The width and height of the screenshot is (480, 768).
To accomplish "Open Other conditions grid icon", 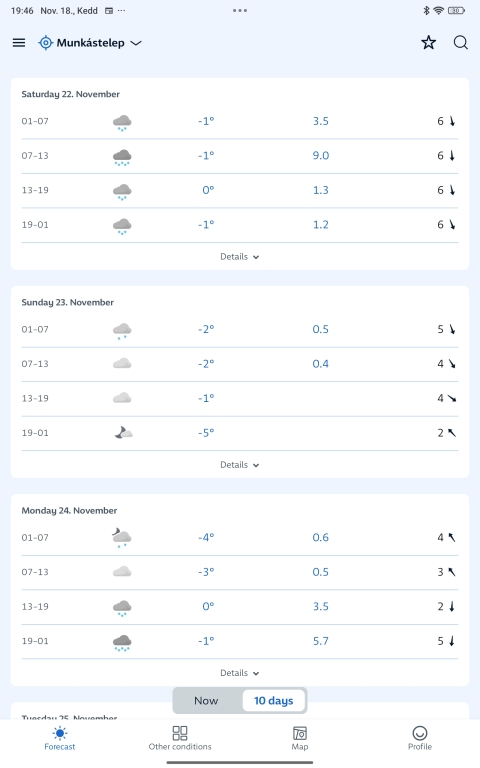I will point(180,733).
